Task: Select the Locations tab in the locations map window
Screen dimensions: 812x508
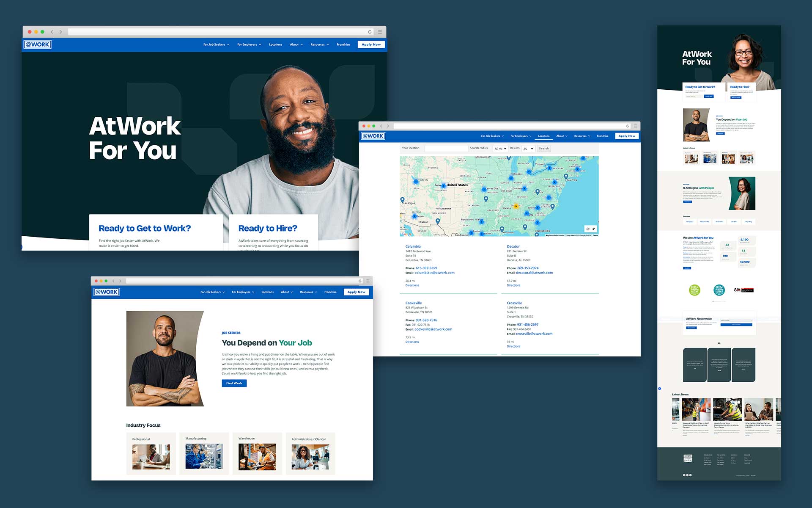Action: pos(543,136)
